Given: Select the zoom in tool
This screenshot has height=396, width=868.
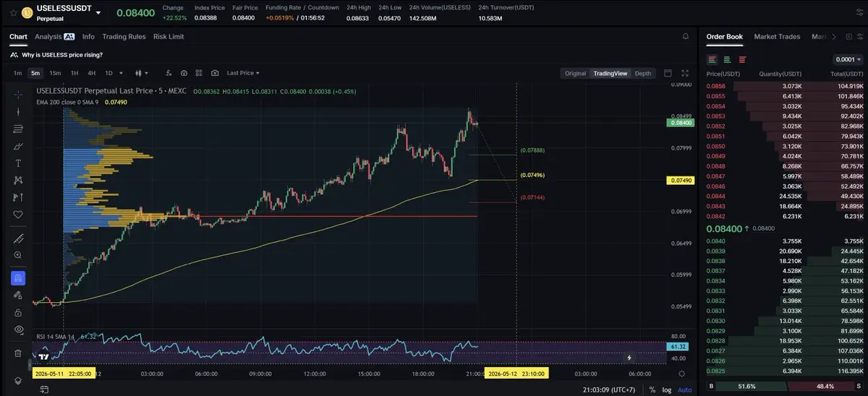Looking at the screenshot, I should tap(18, 255).
